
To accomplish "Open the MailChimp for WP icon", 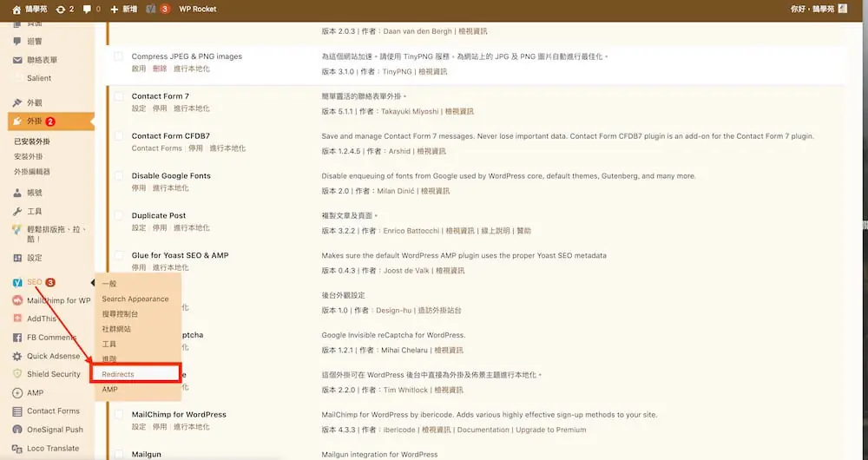I will click(17, 300).
